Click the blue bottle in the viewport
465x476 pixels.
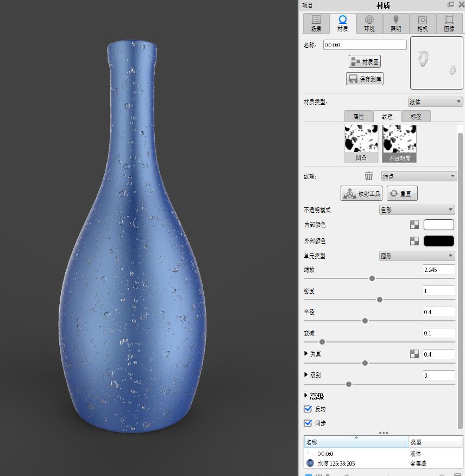click(133, 237)
